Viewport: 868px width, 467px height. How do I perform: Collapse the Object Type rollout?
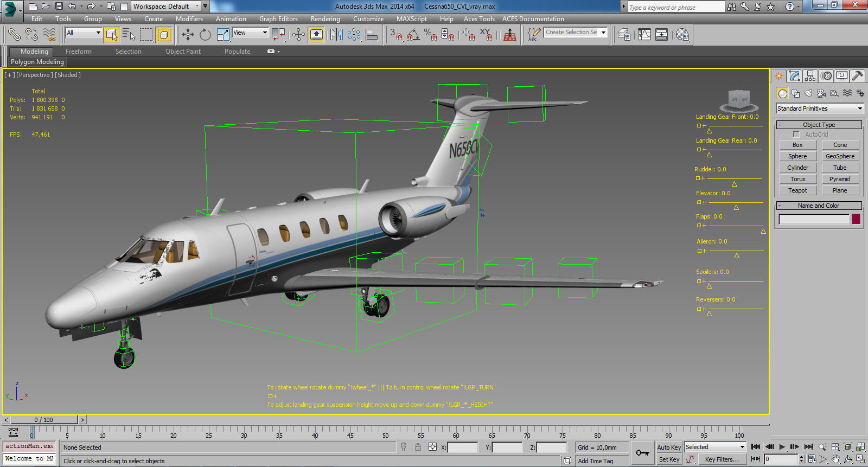coord(819,125)
